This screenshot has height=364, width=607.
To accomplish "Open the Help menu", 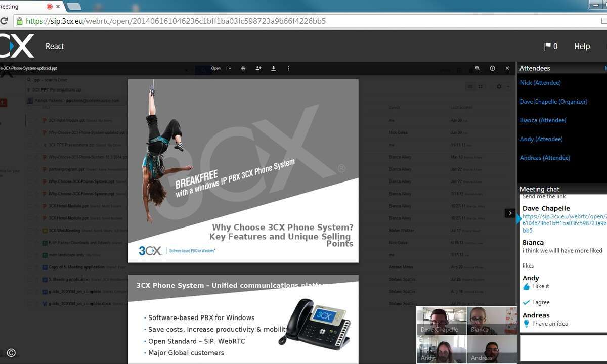I will coord(582,47).
